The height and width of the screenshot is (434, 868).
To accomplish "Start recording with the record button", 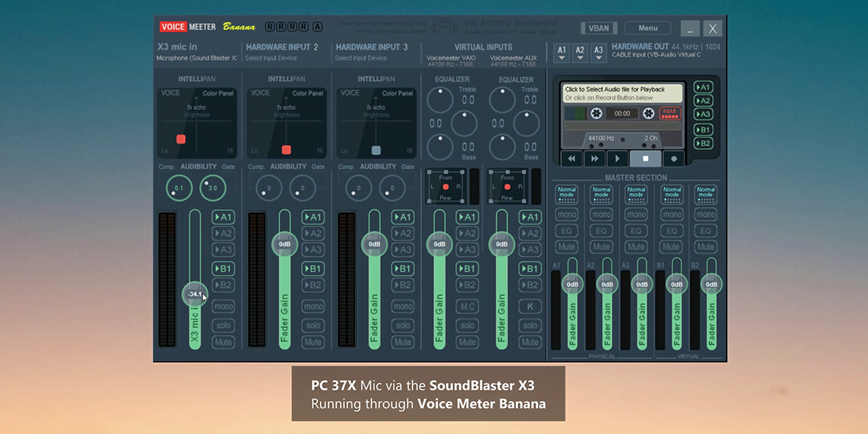I will click(x=674, y=158).
